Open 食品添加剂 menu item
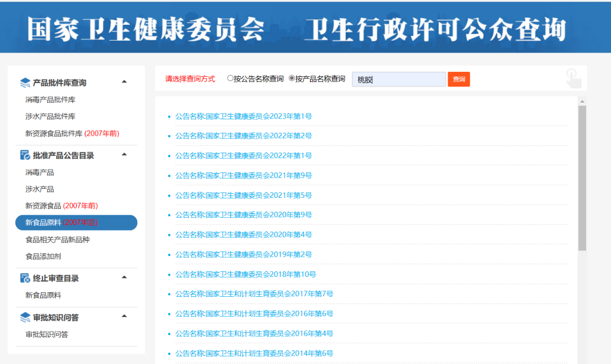This screenshot has height=364, width=611. point(43,257)
